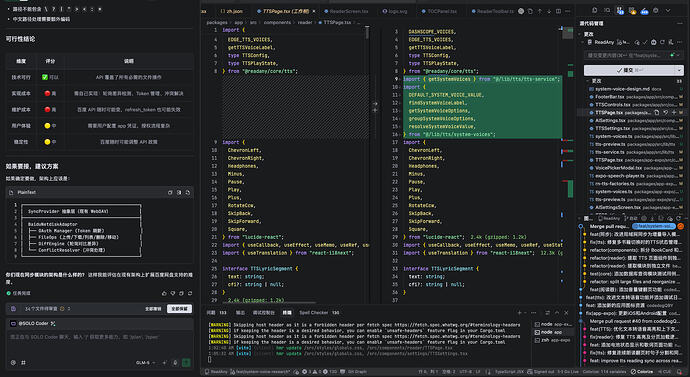
Task: Go to previous change with up arrow icon
Action: (540, 11)
